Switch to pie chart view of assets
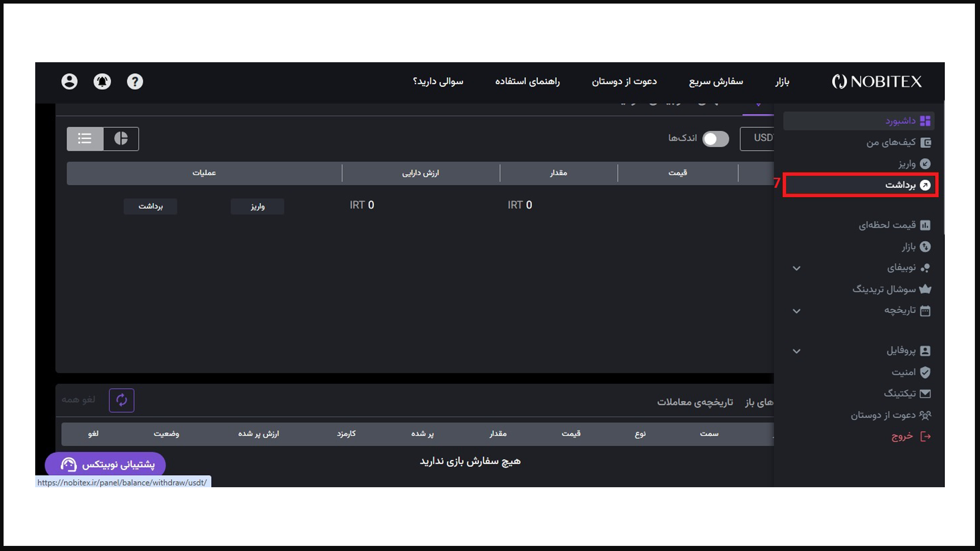Viewport: 980px width, 551px height. point(121,139)
